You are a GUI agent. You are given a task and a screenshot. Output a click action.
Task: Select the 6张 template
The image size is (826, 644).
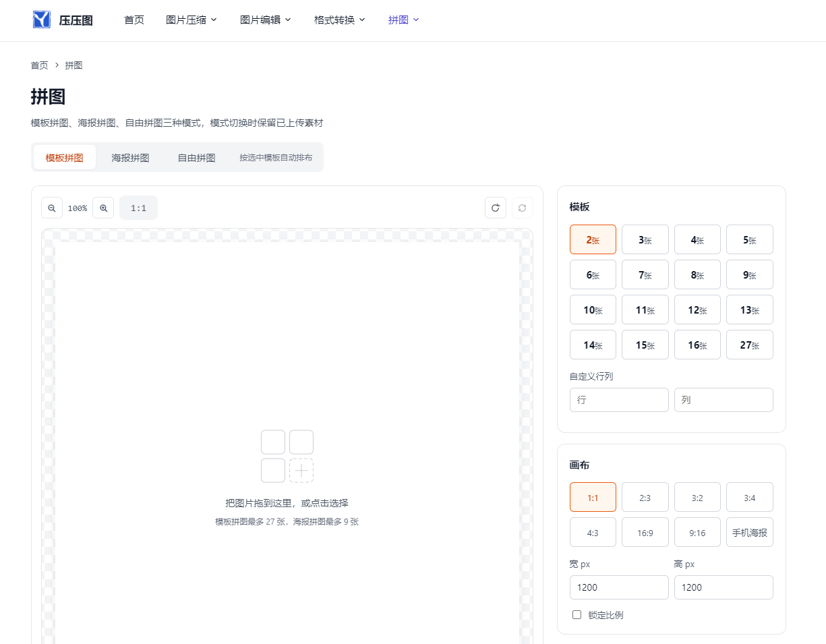(x=593, y=274)
